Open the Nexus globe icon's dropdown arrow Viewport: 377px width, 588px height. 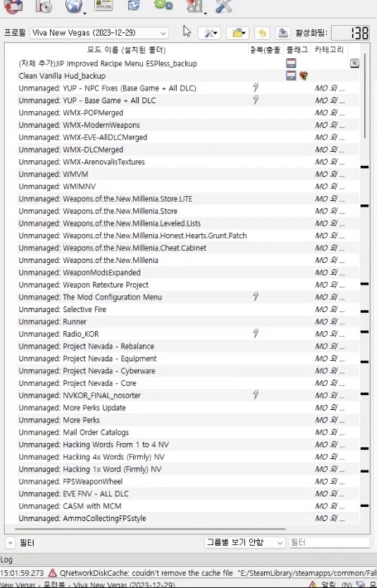pos(85,14)
